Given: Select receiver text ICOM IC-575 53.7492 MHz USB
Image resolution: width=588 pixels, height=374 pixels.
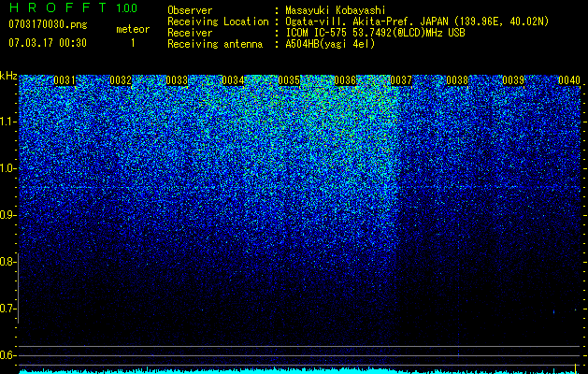Looking at the screenshot, I should pyautogui.click(x=375, y=33).
